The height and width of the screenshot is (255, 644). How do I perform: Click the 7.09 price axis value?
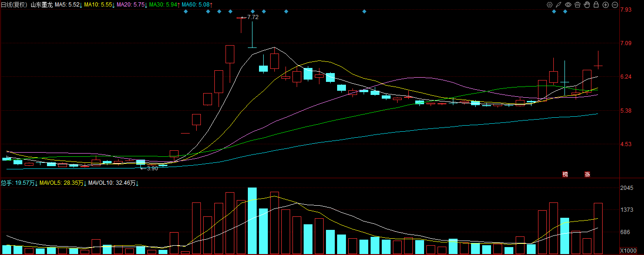pos(626,43)
